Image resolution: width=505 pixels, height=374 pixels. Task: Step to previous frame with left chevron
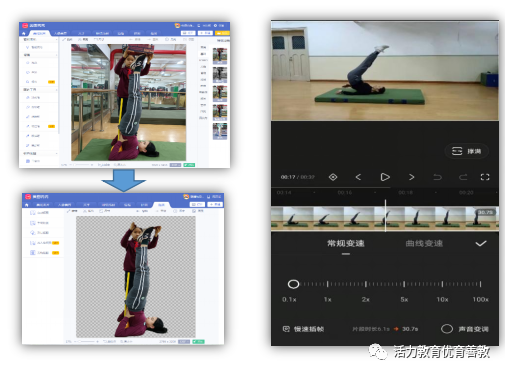coord(358,177)
